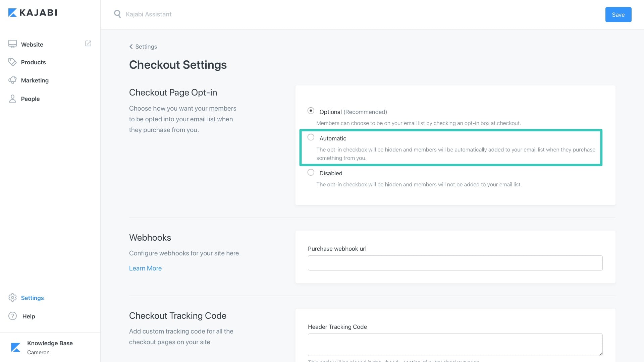Open the Marketing menu item

coord(35,80)
